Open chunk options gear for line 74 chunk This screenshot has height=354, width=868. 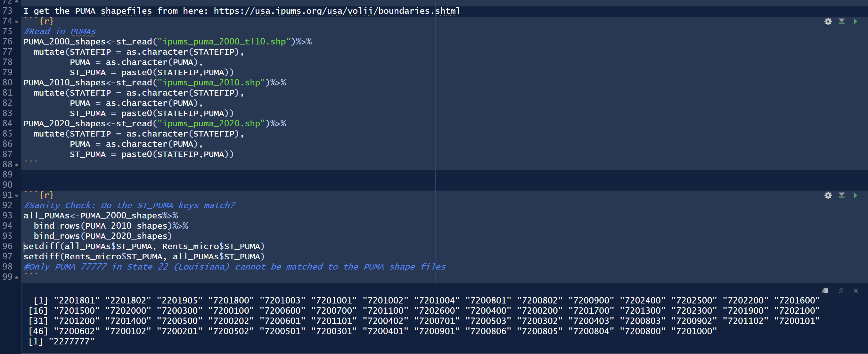pos(828,21)
